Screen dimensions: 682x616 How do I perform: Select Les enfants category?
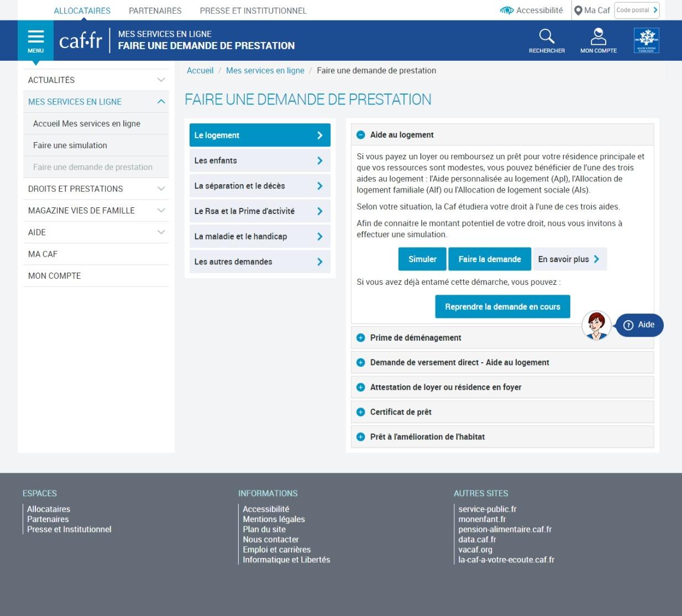[x=260, y=160]
